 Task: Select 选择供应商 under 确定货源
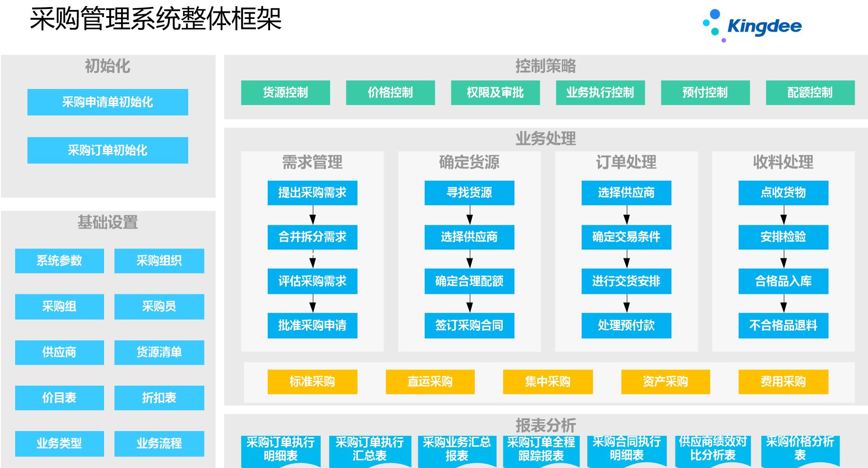click(x=469, y=237)
